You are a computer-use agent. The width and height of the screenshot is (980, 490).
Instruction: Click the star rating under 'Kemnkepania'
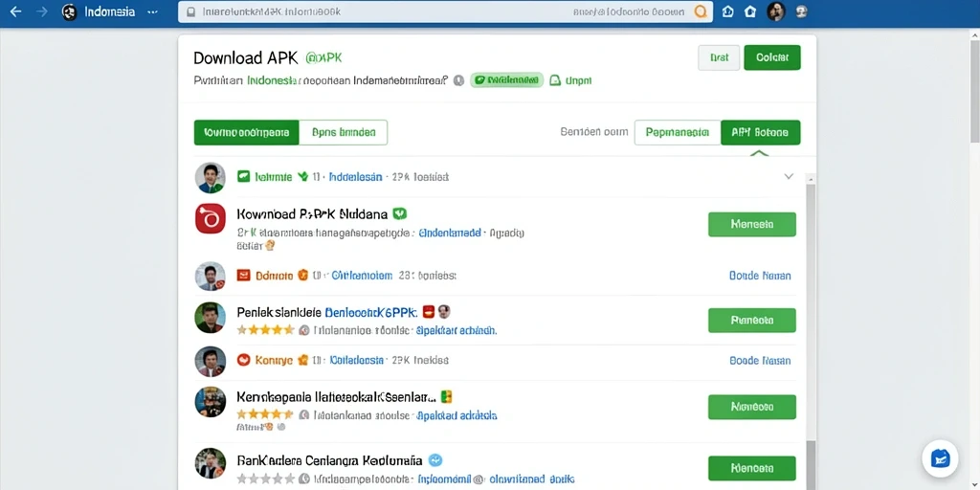point(265,414)
